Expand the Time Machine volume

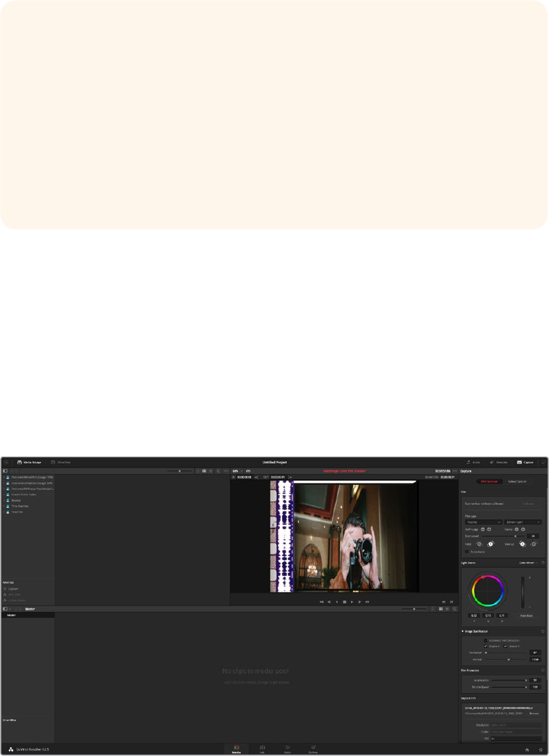coord(4,506)
